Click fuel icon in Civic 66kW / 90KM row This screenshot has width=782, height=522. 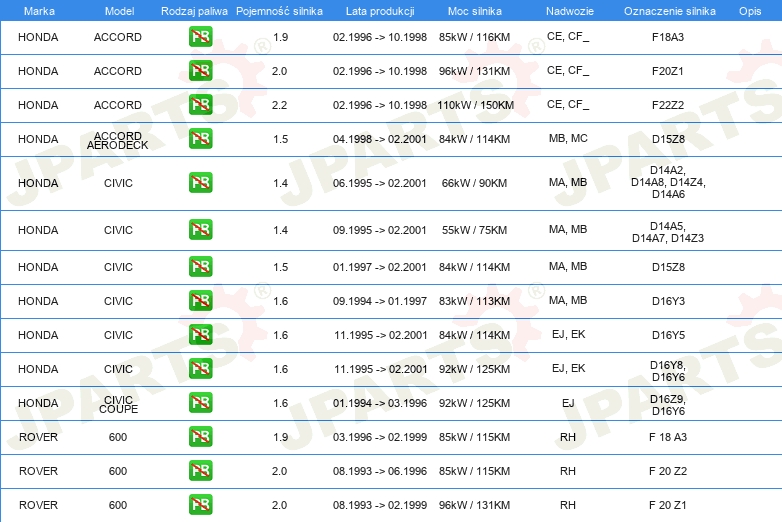coord(200,182)
